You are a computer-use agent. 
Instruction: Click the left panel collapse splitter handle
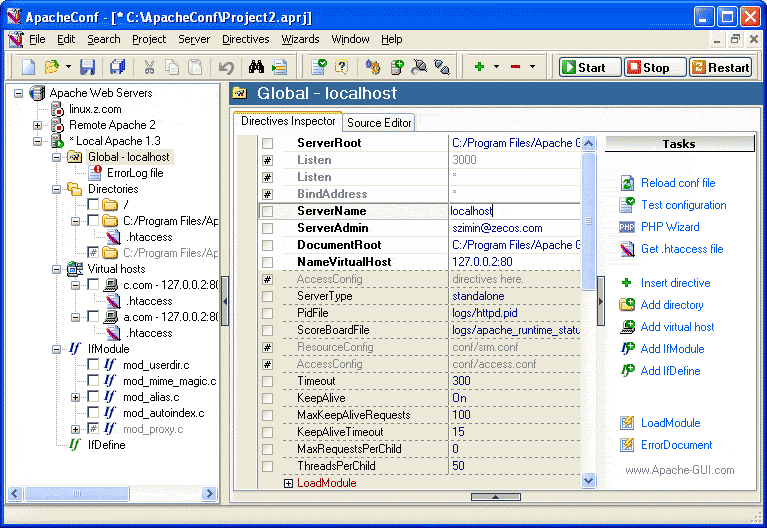pos(225,301)
